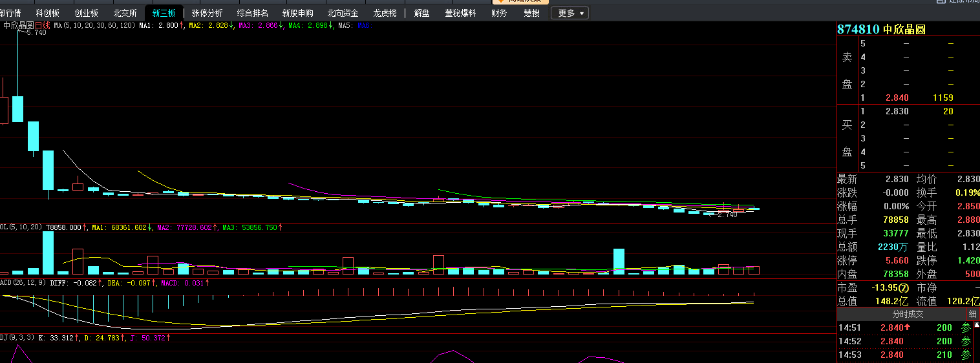
Task: Click the 解盘 button
Action: [x=421, y=13]
